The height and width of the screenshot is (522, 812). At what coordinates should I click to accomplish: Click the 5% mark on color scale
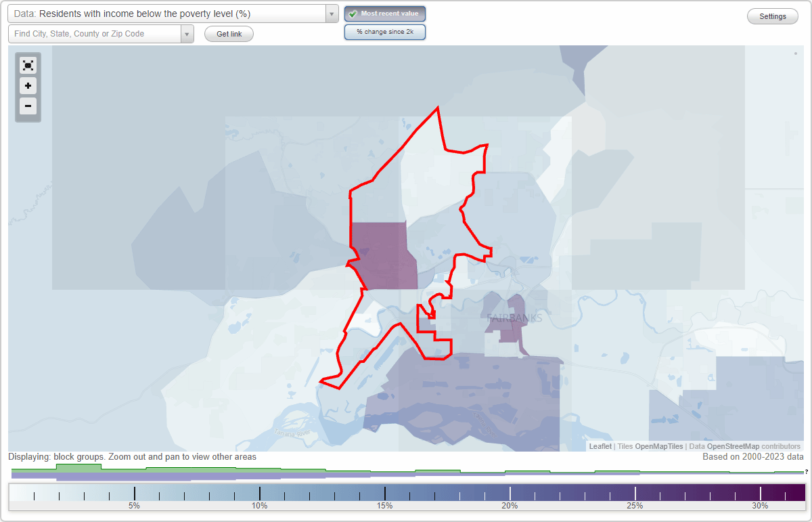coord(134,493)
